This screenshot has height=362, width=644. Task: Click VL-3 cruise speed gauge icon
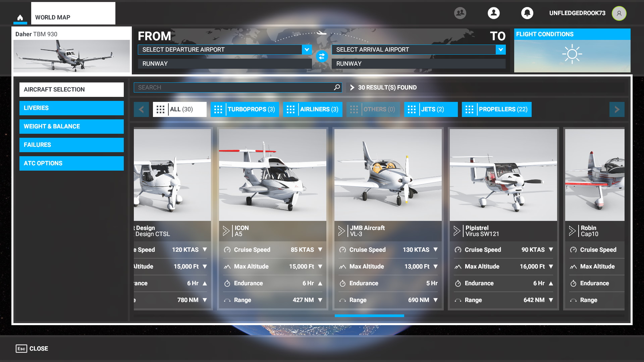342,250
